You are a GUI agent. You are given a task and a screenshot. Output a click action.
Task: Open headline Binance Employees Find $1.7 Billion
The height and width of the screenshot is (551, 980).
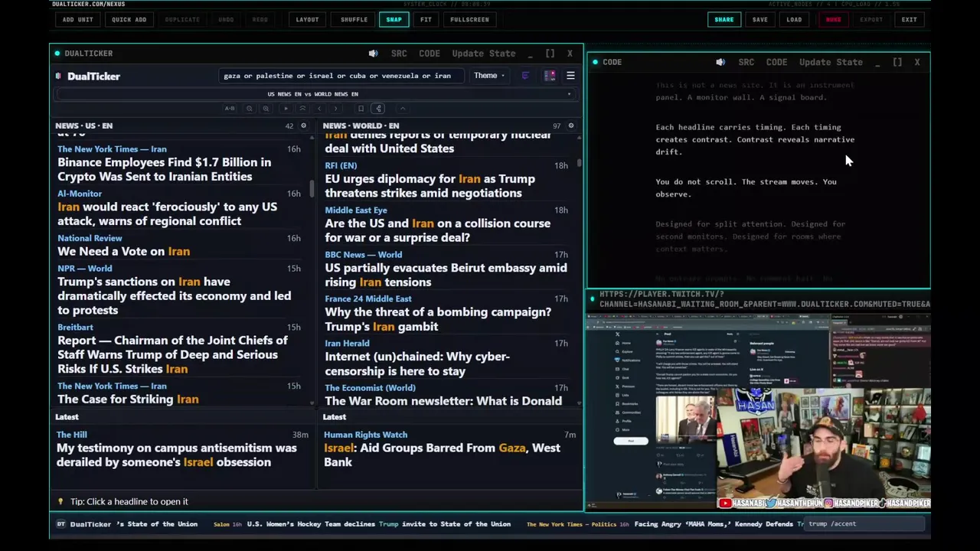coord(164,169)
